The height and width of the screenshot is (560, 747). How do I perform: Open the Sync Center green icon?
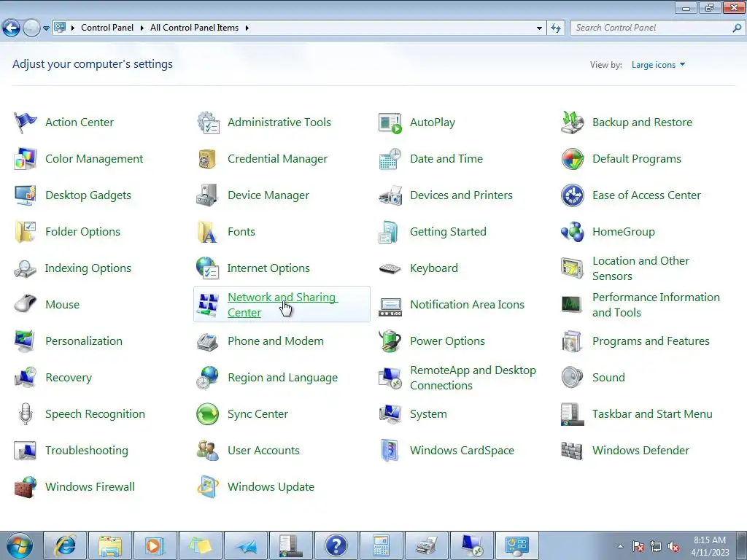[x=208, y=414]
